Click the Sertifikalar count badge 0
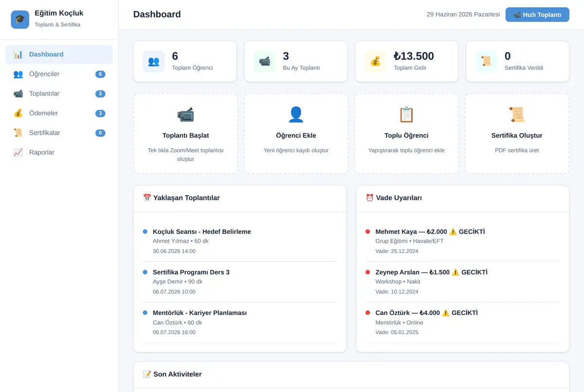The height and width of the screenshot is (392, 584). 100,133
